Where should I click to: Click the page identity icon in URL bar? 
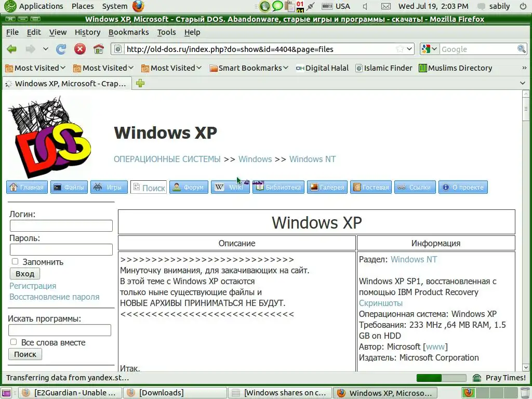pyautogui.click(x=118, y=49)
